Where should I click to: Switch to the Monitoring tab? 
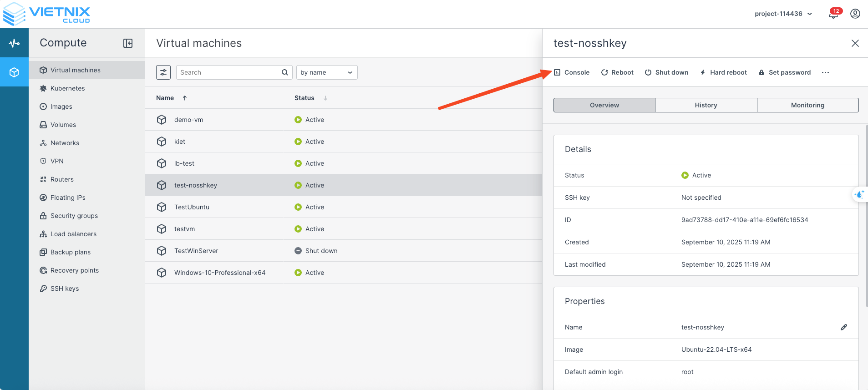[x=807, y=105]
